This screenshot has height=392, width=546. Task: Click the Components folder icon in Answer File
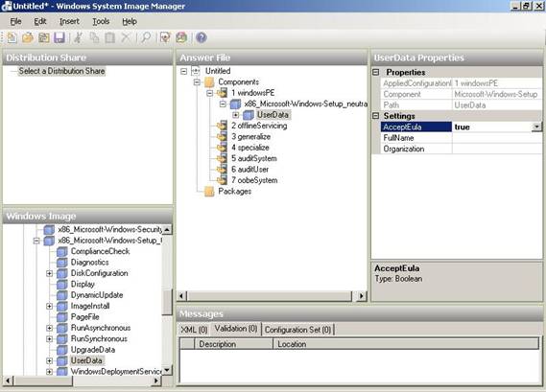(x=209, y=82)
